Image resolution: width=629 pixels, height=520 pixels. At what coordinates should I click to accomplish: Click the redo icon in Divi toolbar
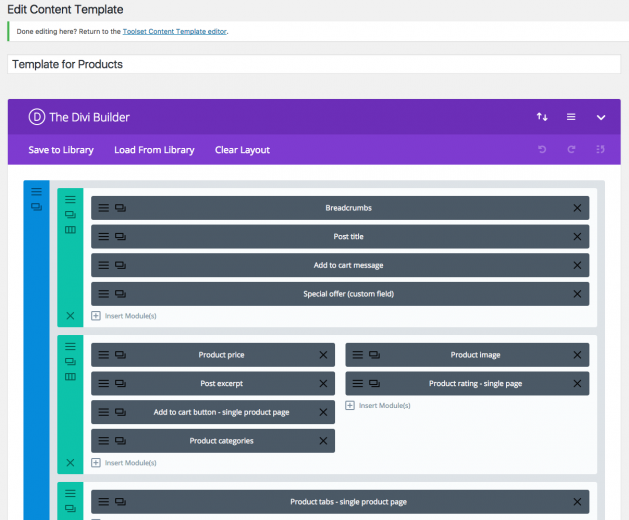(571, 149)
